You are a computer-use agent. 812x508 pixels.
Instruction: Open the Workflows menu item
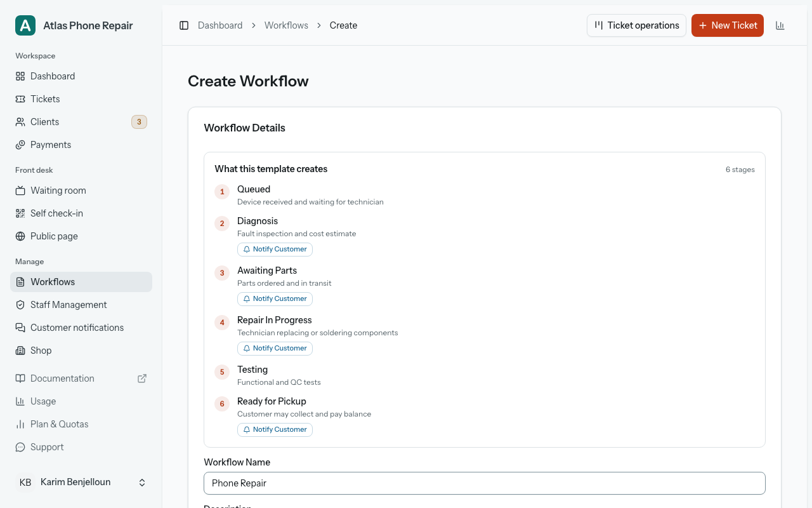coord(81,282)
